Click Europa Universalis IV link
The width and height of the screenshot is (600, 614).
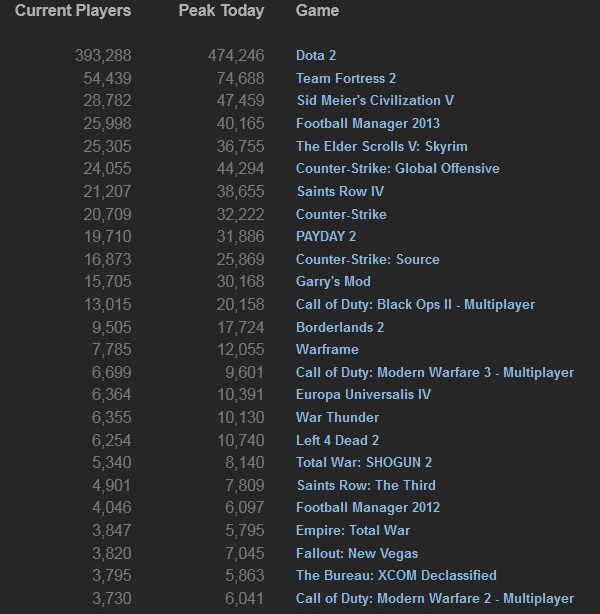click(363, 394)
